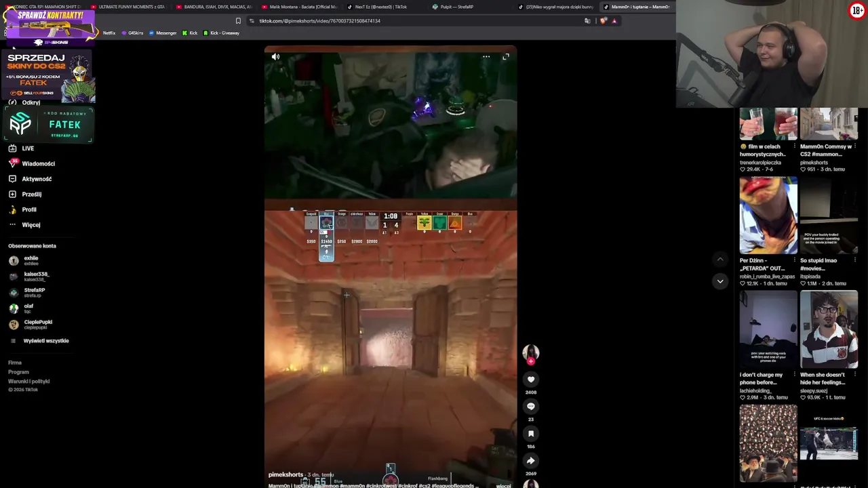The image size is (868, 488).
Task: Open the video three-dot options menu
Action: [486, 57]
